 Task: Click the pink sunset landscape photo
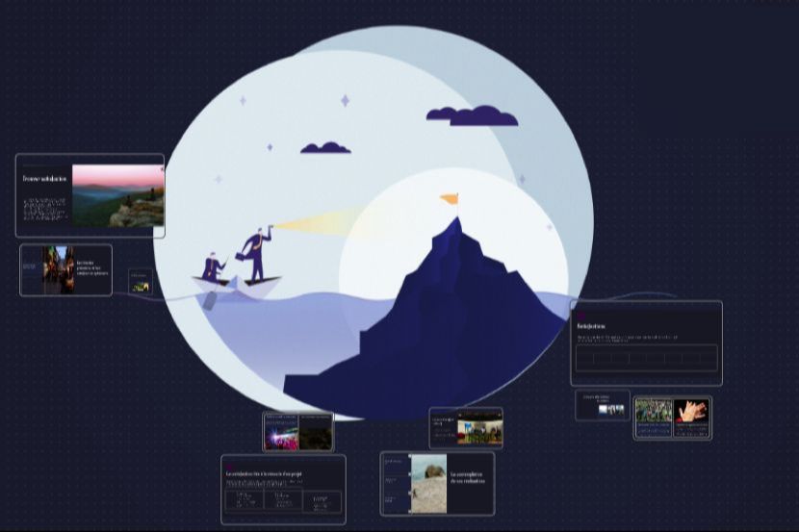click(117, 195)
